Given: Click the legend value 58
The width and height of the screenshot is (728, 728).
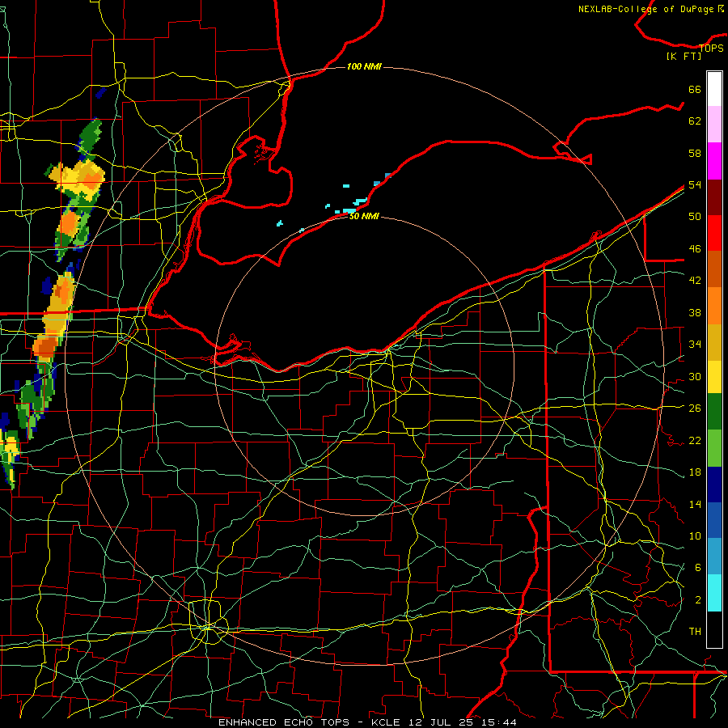Looking at the screenshot, I should pyautogui.click(x=695, y=153).
